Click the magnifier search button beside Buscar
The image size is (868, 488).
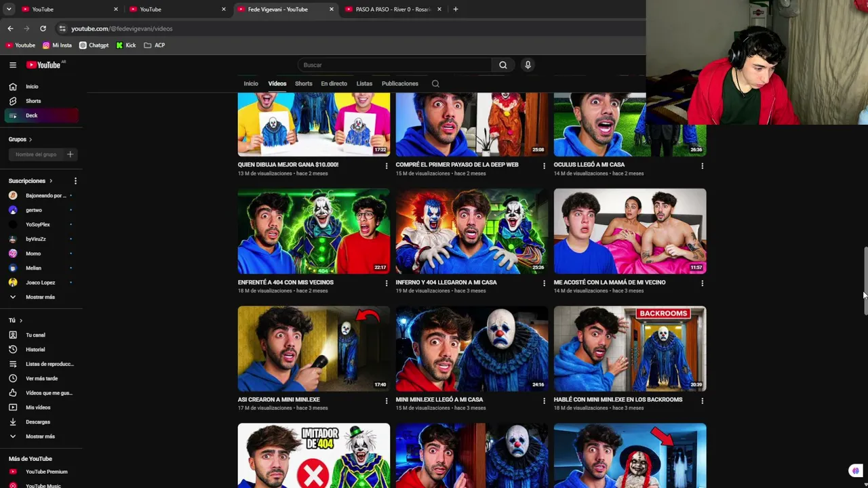[503, 65]
